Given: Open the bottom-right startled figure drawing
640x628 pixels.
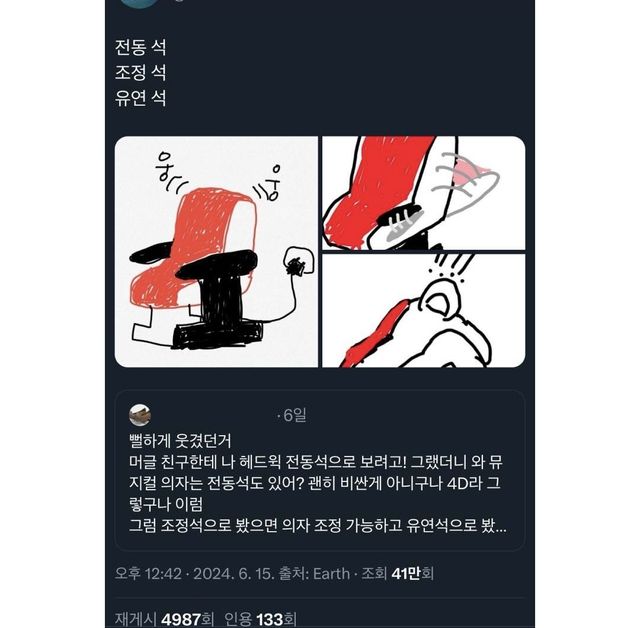Looking at the screenshot, I should coord(424,311).
